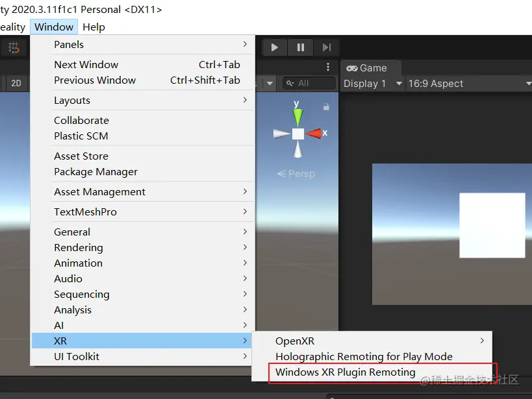The image size is (532, 399).
Task: Click the Play button in the toolbar
Action: (275, 47)
